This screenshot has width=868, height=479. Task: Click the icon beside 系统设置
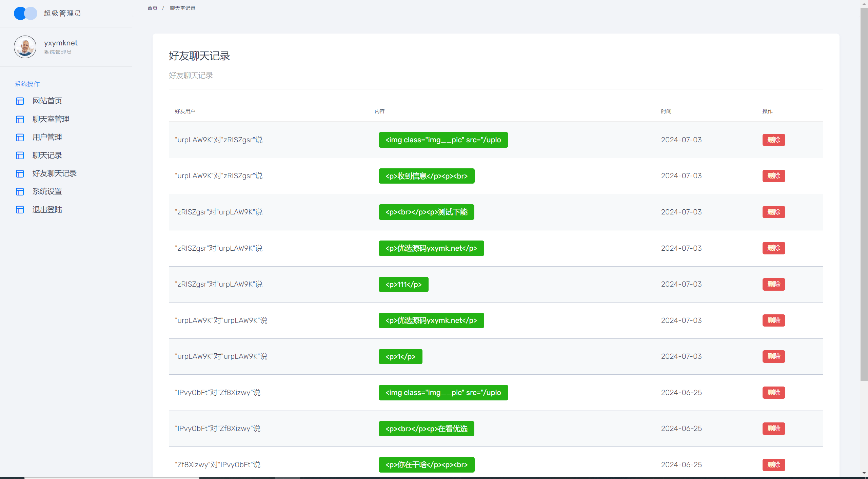coord(20,191)
